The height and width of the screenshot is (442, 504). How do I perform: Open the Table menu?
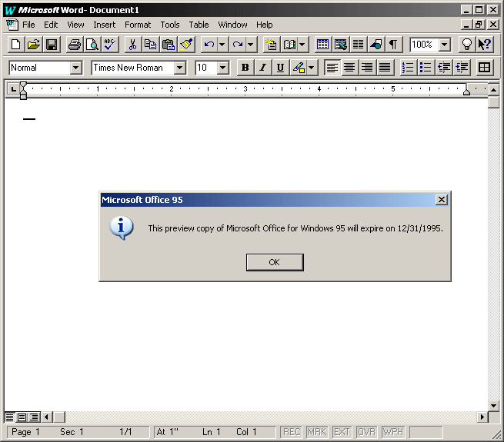tap(199, 25)
